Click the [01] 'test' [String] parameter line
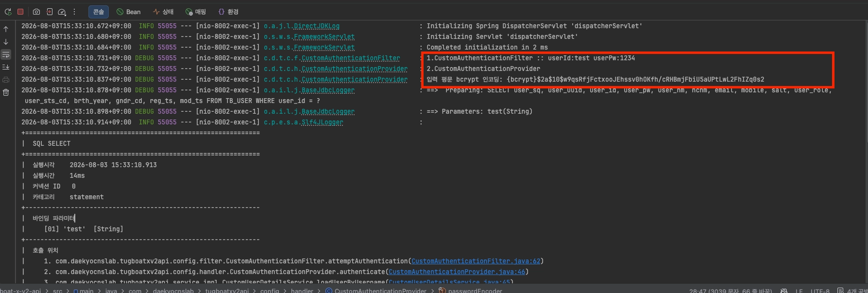The image size is (868, 293). (x=84, y=229)
